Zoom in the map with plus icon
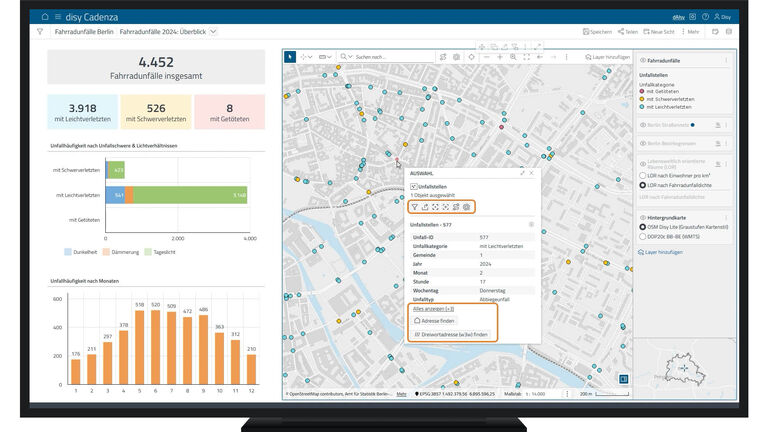768x432 pixels. (x=500, y=57)
